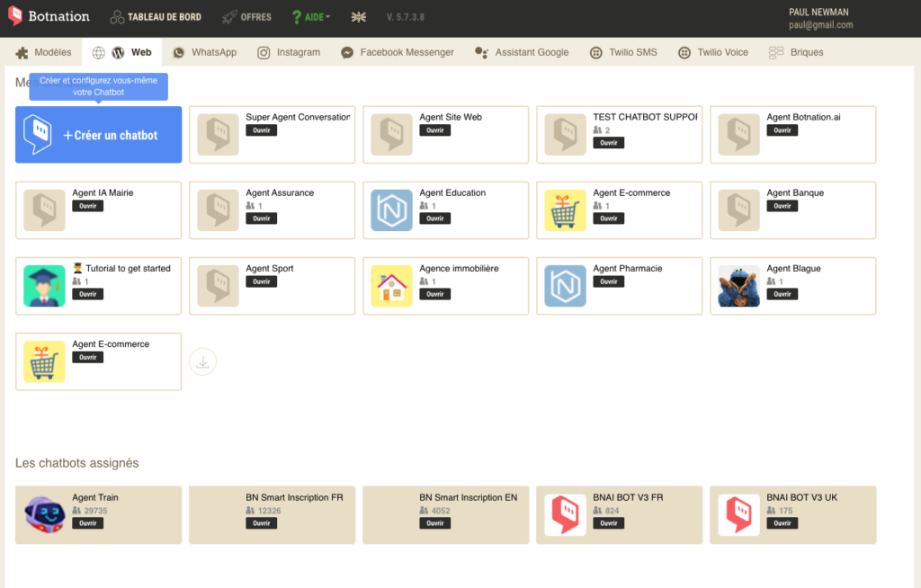Open the Twilio SMS tab

(623, 52)
